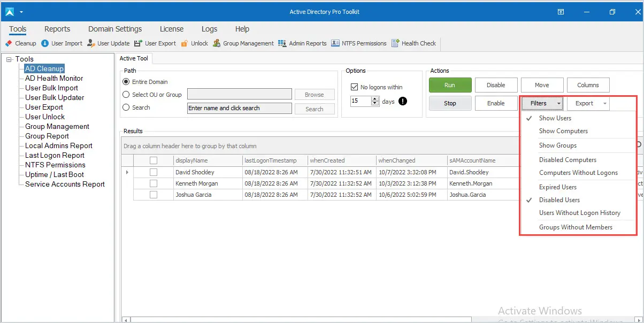The width and height of the screenshot is (644, 323).
Task: Open the Filters dropdown button
Action: [542, 103]
